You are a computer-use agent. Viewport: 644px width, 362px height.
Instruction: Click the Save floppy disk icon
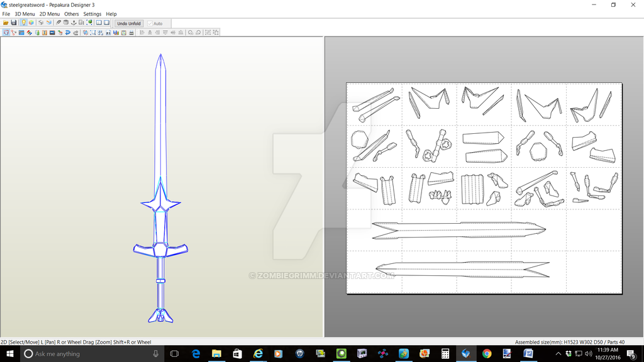click(14, 23)
